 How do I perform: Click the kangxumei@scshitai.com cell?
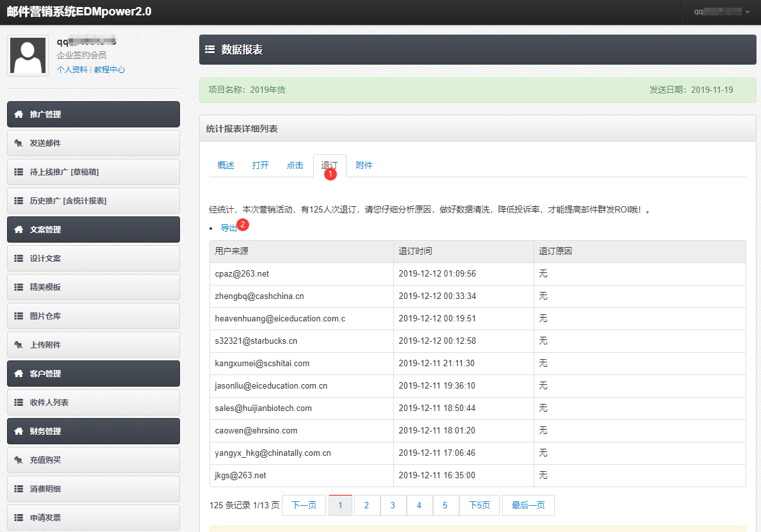click(x=302, y=363)
